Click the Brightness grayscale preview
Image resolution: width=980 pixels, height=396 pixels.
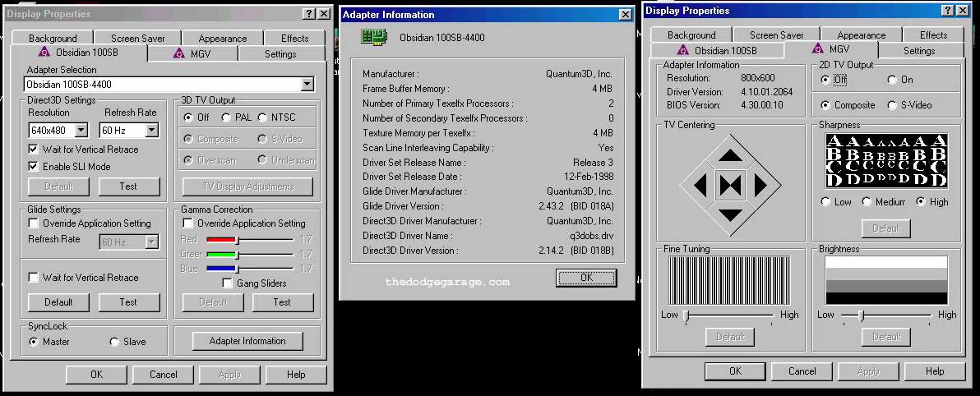[x=886, y=279]
